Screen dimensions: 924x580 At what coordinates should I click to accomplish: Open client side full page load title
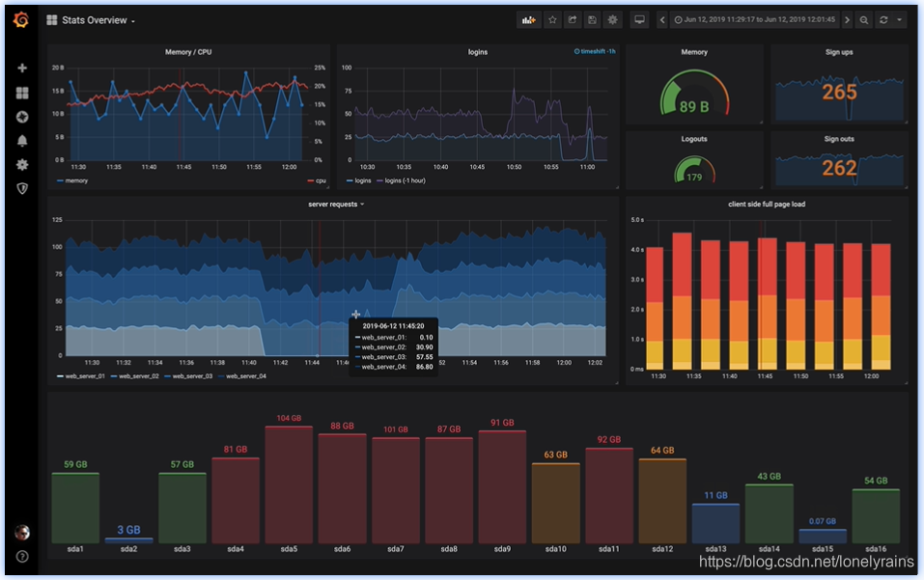tap(766, 205)
